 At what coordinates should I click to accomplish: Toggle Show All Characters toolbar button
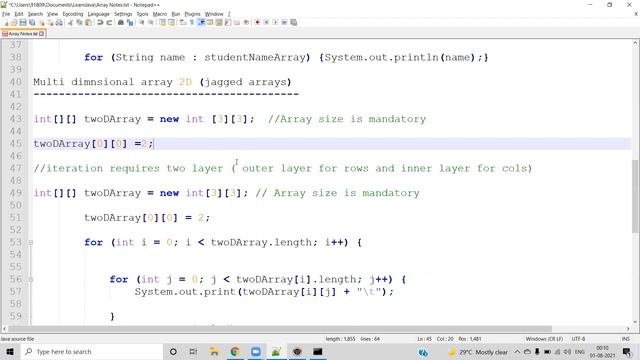[191, 22]
